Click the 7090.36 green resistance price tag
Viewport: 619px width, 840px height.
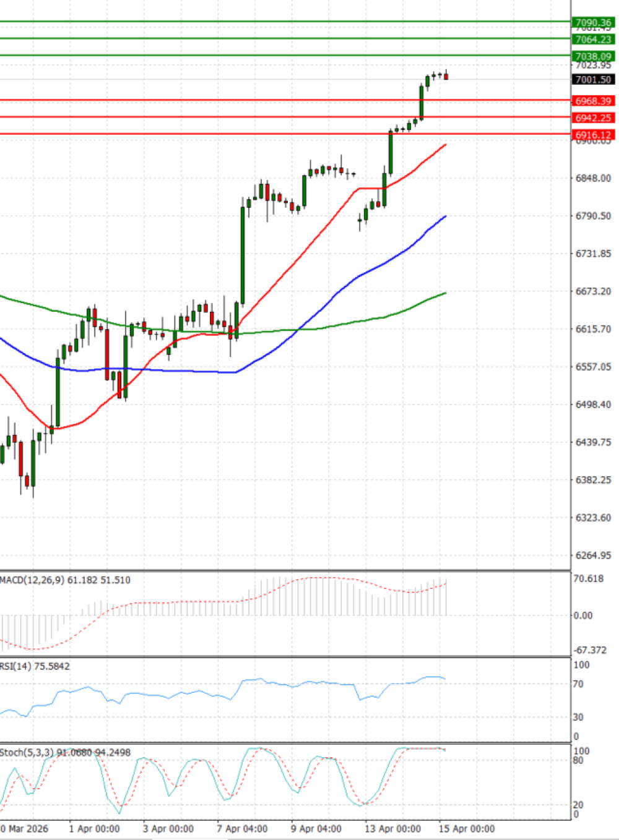[593, 23]
